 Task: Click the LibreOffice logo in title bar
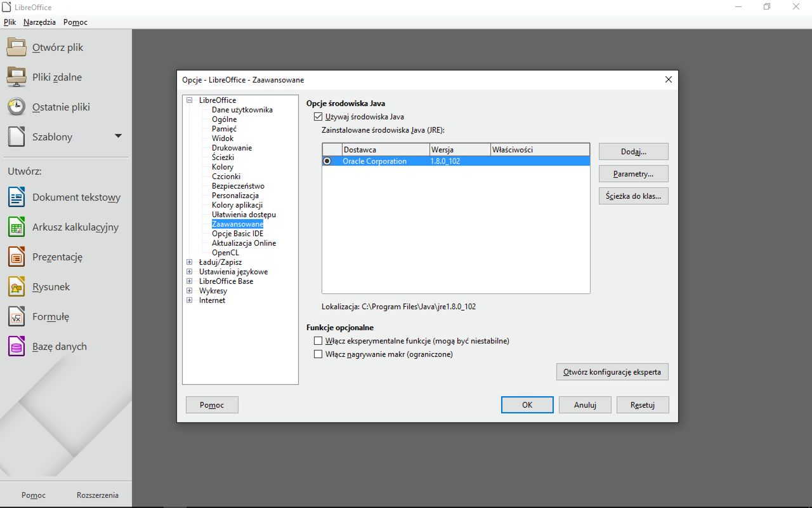coord(7,7)
